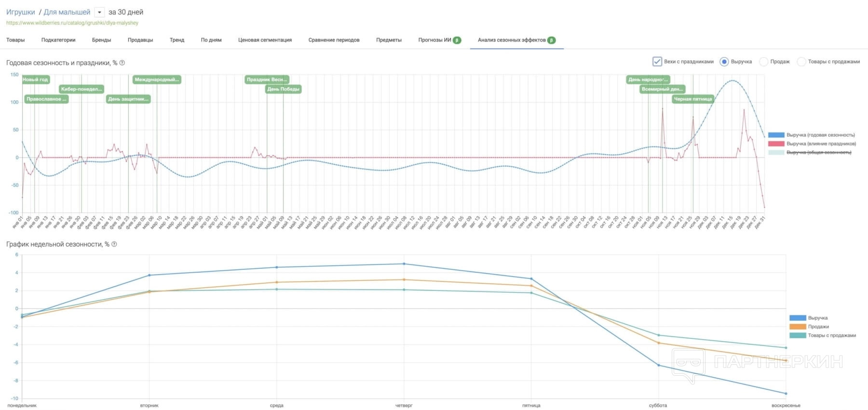The width and height of the screenshot is (868, 410).
Task: Click beta badge on Анализ сезонных эффектов
Action: [x=552, y=40]
